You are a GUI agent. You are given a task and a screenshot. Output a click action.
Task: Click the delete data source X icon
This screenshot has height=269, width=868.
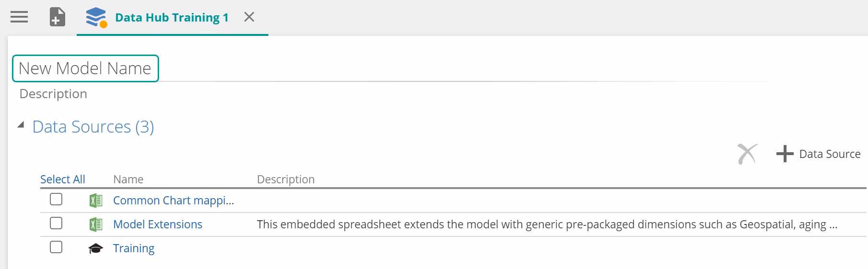747,154
